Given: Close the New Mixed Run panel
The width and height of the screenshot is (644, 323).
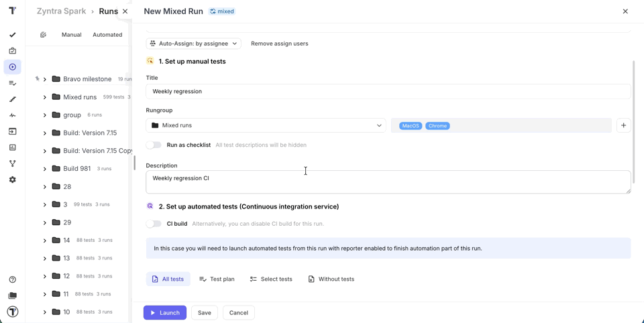Looking at the screenshot, I should 625,11.
